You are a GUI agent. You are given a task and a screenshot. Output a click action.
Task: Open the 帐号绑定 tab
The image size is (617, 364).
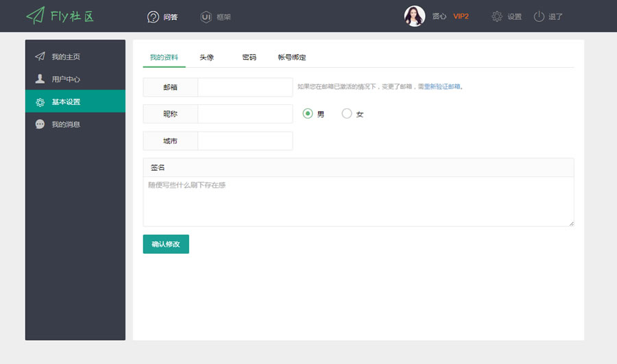point(292,58)
